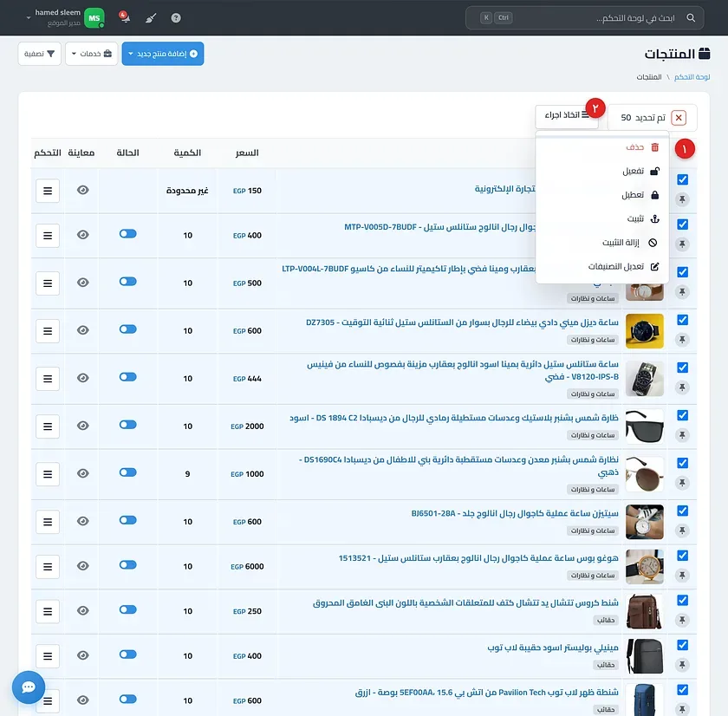Toggle status of the quantity 9 sunglasses
The width and height of the screenshot is (728, 716).
(x=127, y=472)
